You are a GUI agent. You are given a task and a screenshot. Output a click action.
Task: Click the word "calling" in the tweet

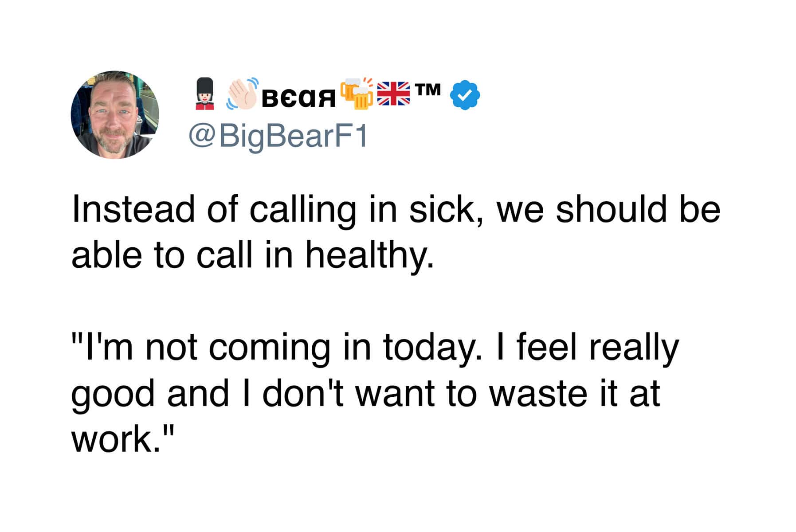pyautogui.click(x=302, y=209)
